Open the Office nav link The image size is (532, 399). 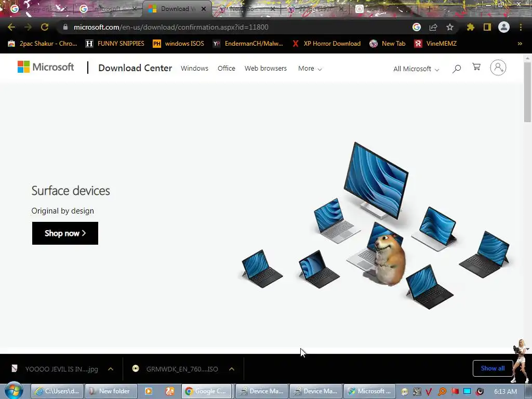pos(227,68)
